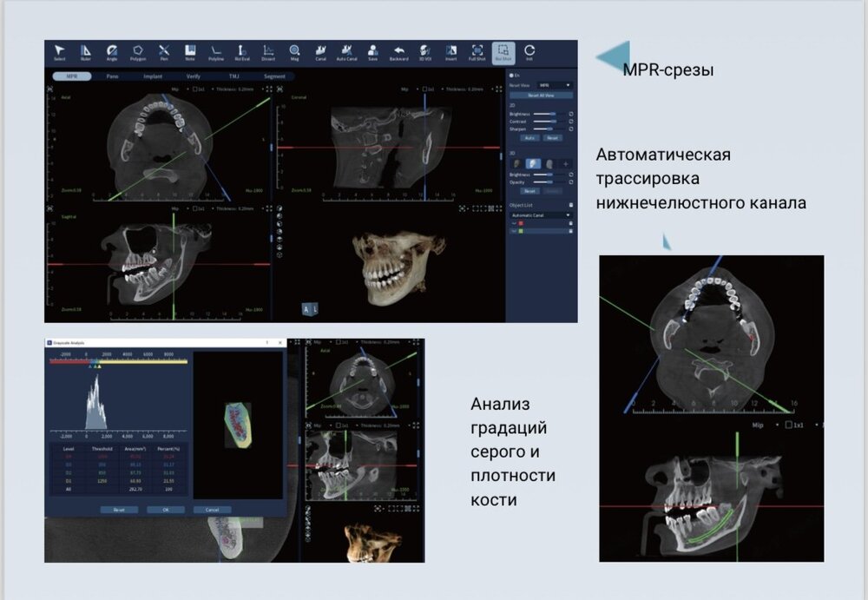Viewport: 868px width, 600px height.
Task: Adjust the 3D Opacity slider
Action: 549,182
